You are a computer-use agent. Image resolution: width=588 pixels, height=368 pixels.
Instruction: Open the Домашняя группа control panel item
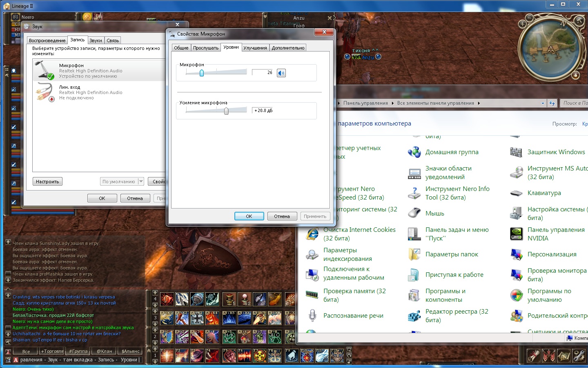(443, 152)
